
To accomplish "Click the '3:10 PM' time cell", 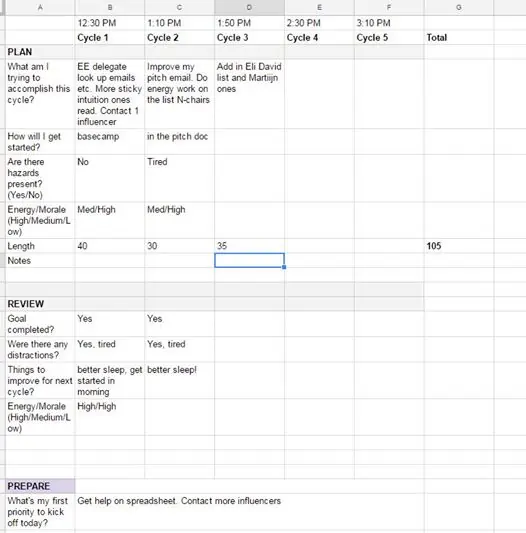I will click(x=389, y=23).
